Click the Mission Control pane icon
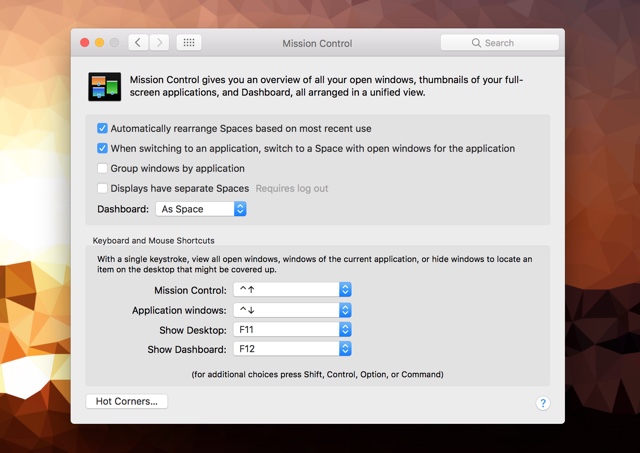This screenshot has width=640, height=453. (x=104, y=87)
